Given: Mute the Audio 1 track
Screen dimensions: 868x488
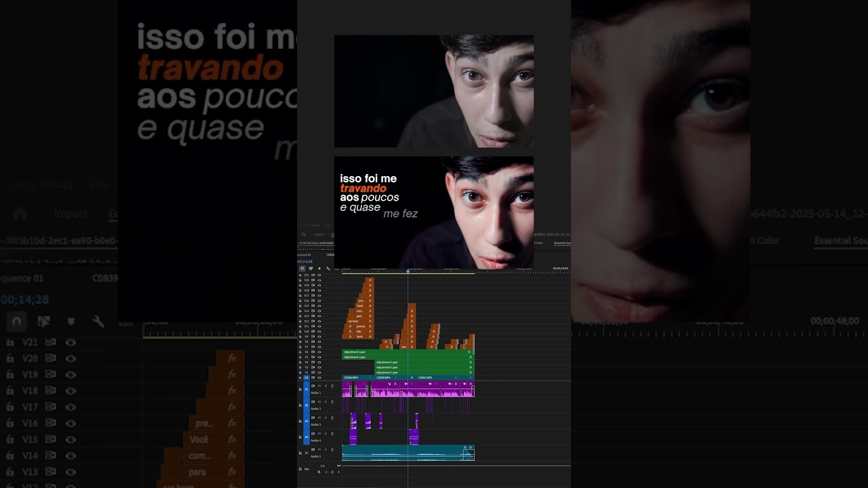Looking at the screenshot, I should [319, 386].
